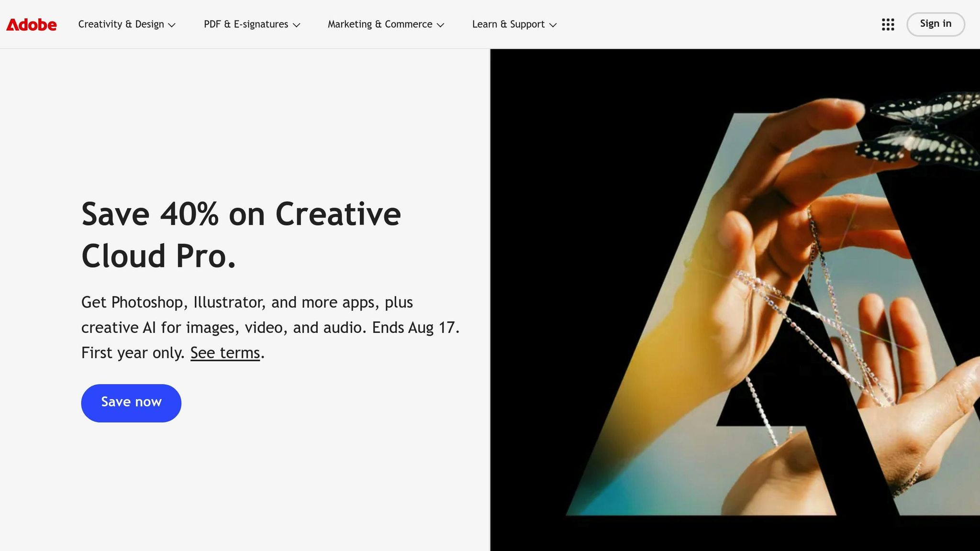The width and height of the screenshot is (980, 551).
Task: Click the promo text mentioning Photoshop and Illustrator
Action: tap(270, 327)
